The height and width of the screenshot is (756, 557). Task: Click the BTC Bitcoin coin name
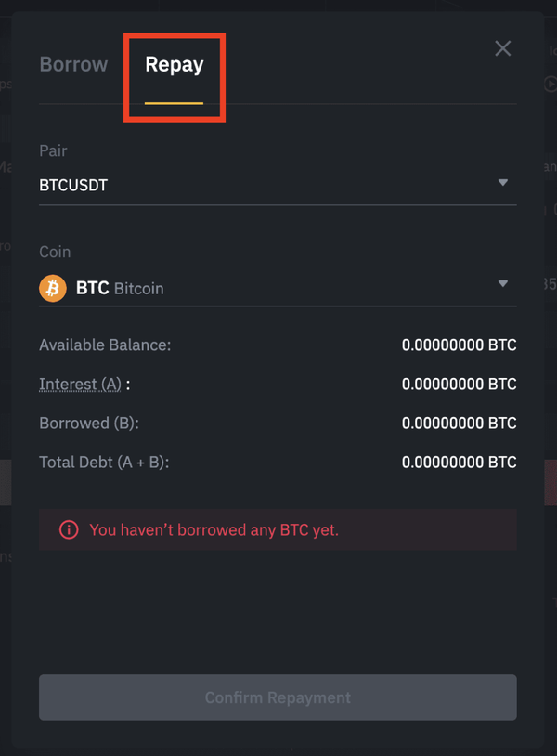(120, 288)
